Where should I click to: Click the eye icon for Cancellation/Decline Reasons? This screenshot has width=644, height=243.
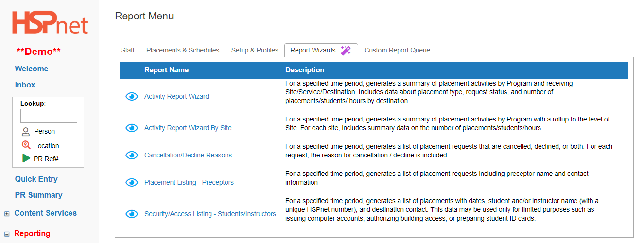132,155
